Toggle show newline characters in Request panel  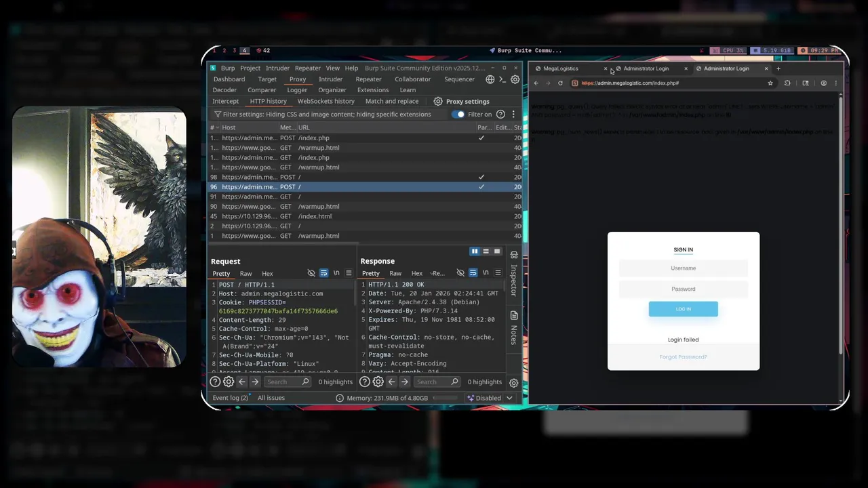[x=336, y=273]
